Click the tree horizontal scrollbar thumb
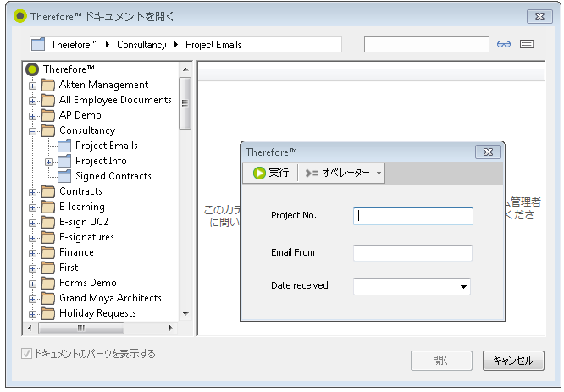 (x=81, y=328)
